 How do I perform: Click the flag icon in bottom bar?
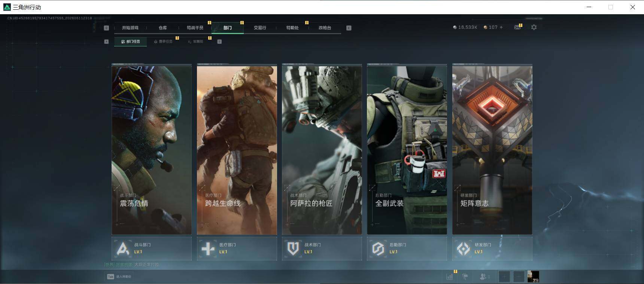click(465, 277)
